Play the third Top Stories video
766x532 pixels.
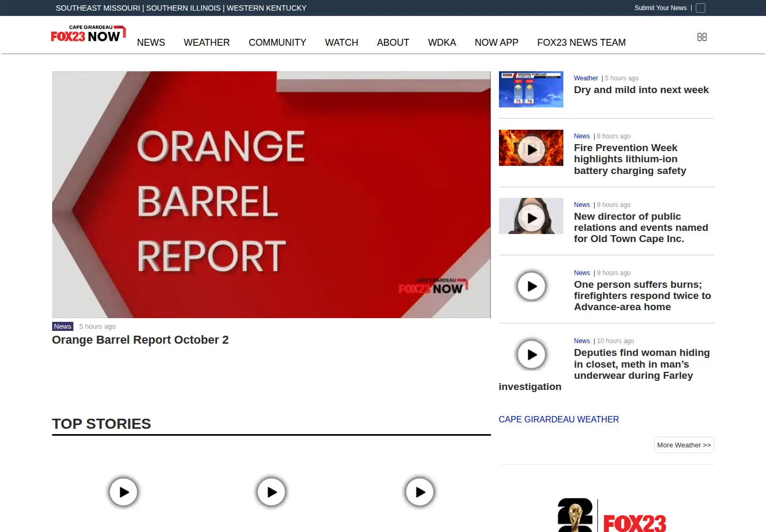(420, 492)
